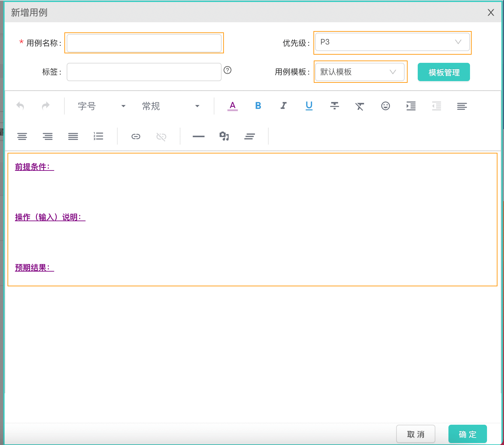Undo the last edit in editor
Viewport: 504px width, 445px height.
point(20,106)
